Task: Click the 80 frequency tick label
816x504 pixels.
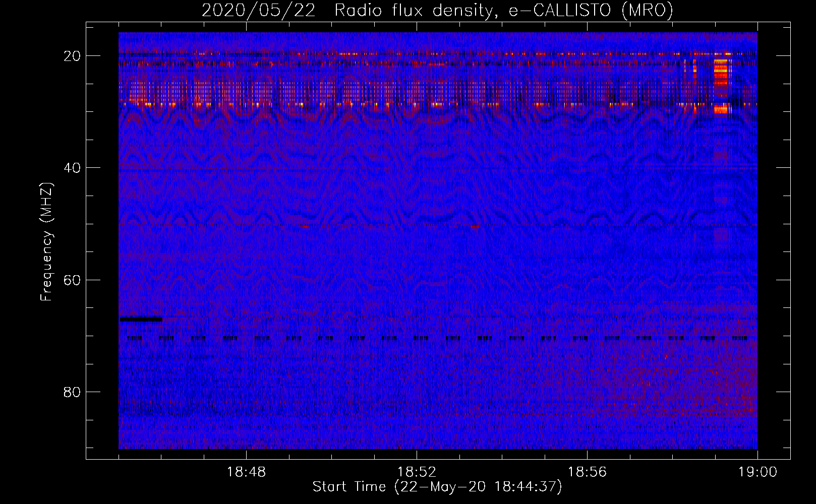Action: click(x=73, y=392)
